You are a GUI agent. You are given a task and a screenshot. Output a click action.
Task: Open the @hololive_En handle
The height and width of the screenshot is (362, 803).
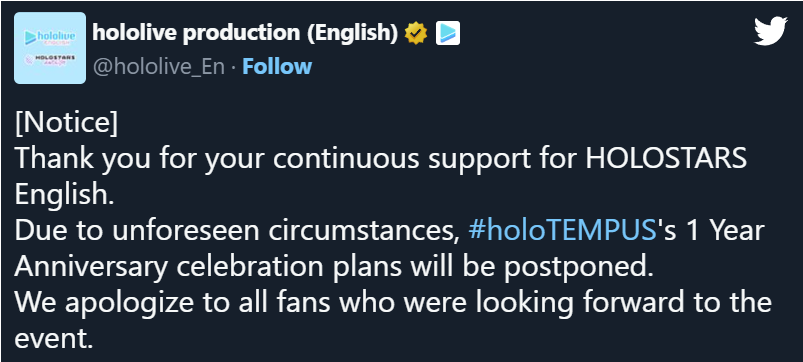[x=159, y=67]
